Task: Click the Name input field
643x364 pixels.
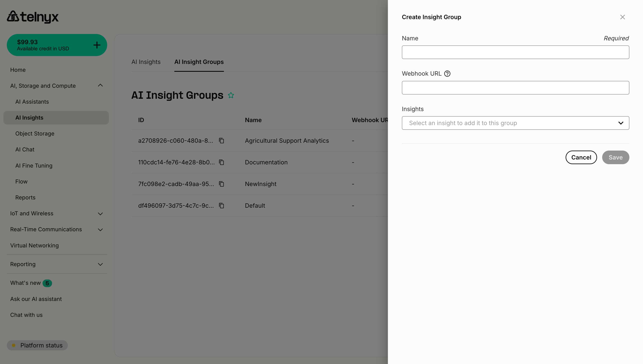Action: click(x=515, y=52)
